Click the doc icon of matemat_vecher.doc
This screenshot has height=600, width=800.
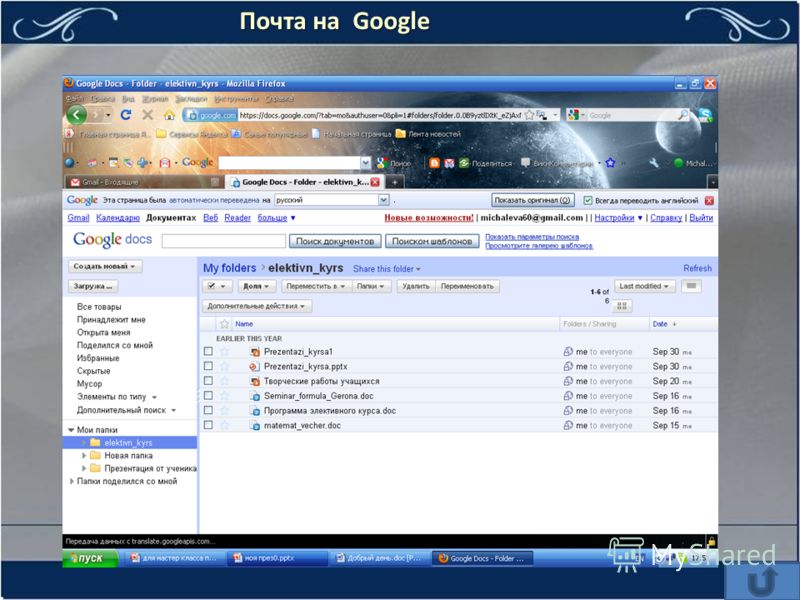tap(255, 426)
